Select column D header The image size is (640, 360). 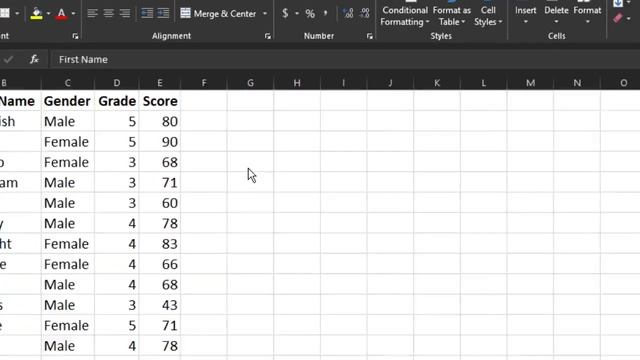(117, 83)
